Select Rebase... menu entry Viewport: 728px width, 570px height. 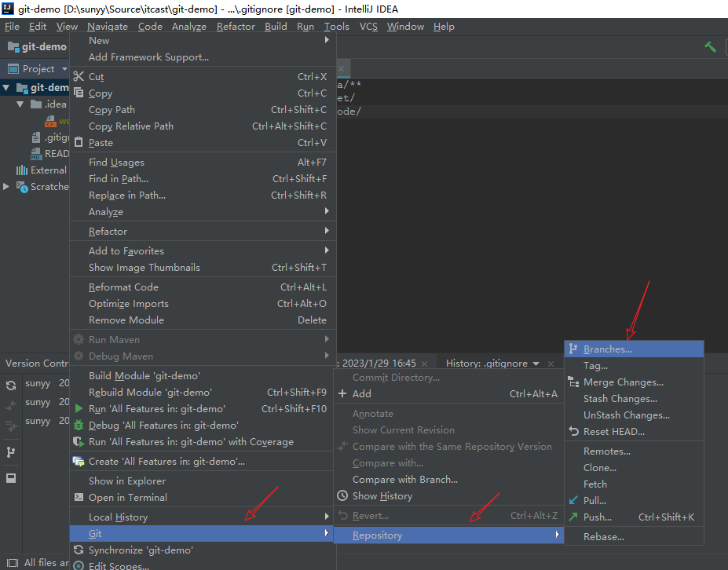pyautogui.click(x=635, y=536)
